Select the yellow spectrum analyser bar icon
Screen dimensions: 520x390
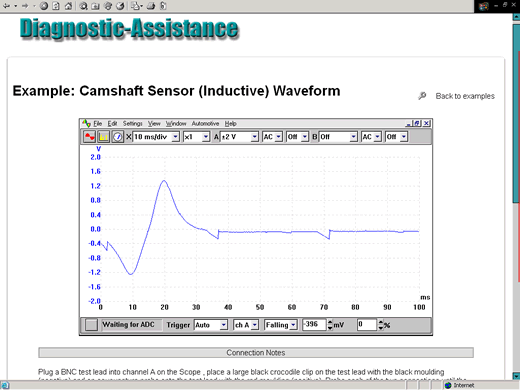(x=104, y=137)
